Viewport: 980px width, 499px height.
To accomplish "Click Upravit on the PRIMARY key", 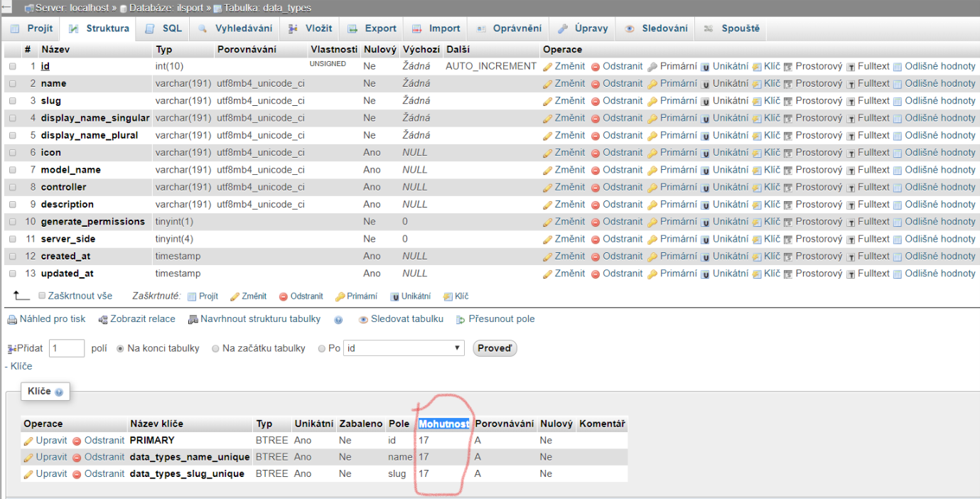I will 50,440.
